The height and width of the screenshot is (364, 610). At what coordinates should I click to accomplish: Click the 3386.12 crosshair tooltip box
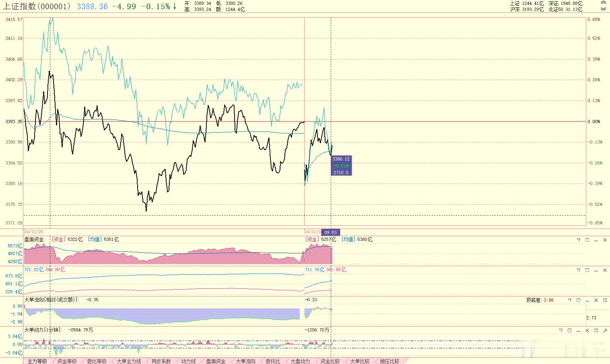(x=341, y=165)
